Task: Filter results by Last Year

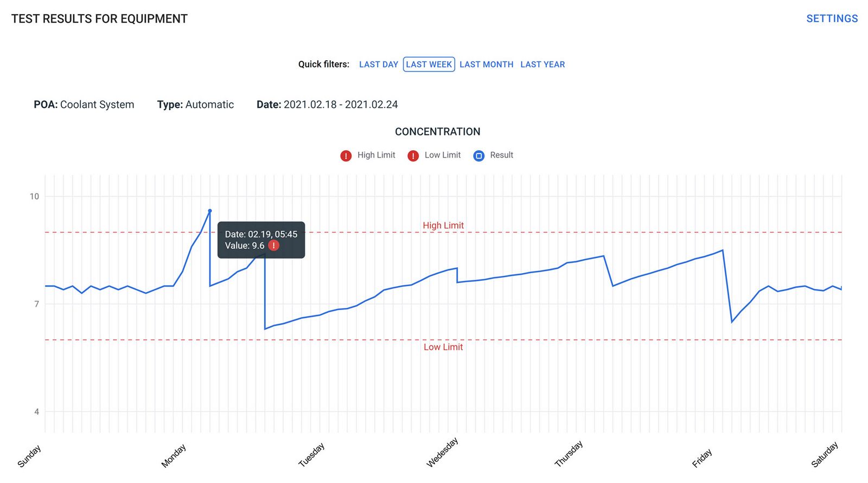Action: (x=542, y=65)
